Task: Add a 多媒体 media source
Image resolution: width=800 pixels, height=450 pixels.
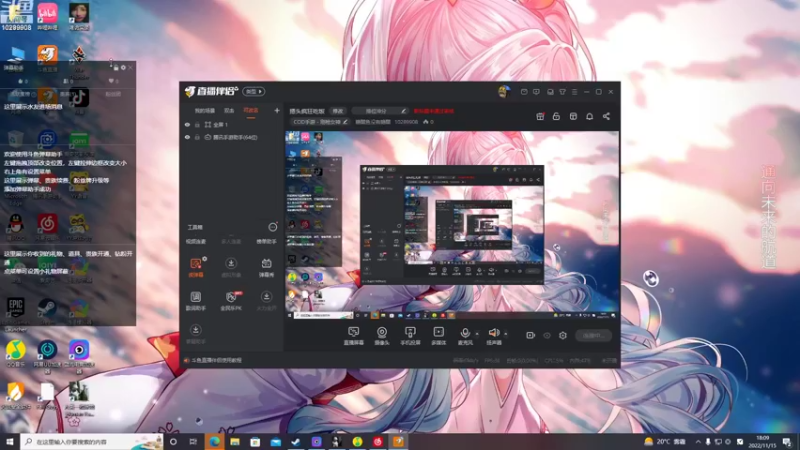Action: point(438,336)
